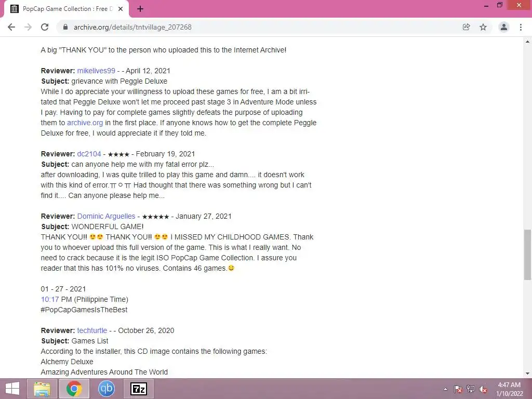Open 7-Zip from the taskbar
This screenshot has width=532, height=399.
point(138,389)
